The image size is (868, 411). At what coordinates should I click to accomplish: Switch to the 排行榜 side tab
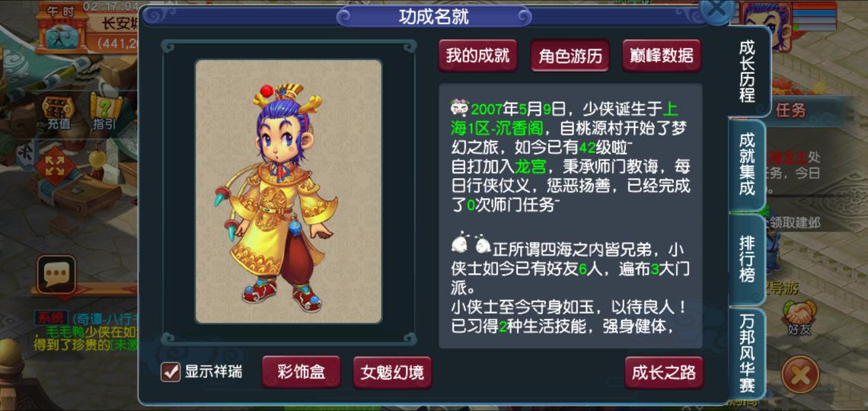click(748, 259)
